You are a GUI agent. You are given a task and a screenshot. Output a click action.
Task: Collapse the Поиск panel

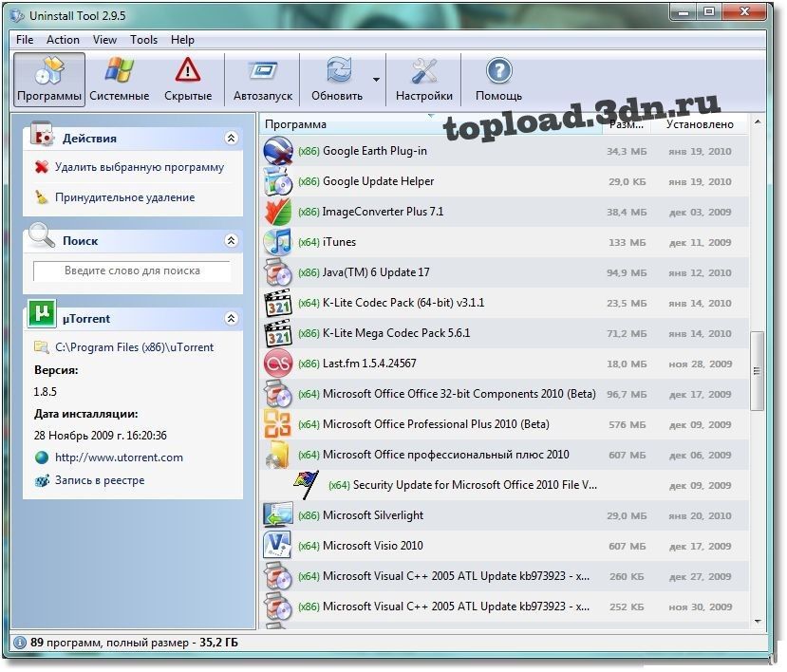tap(231, 241)
